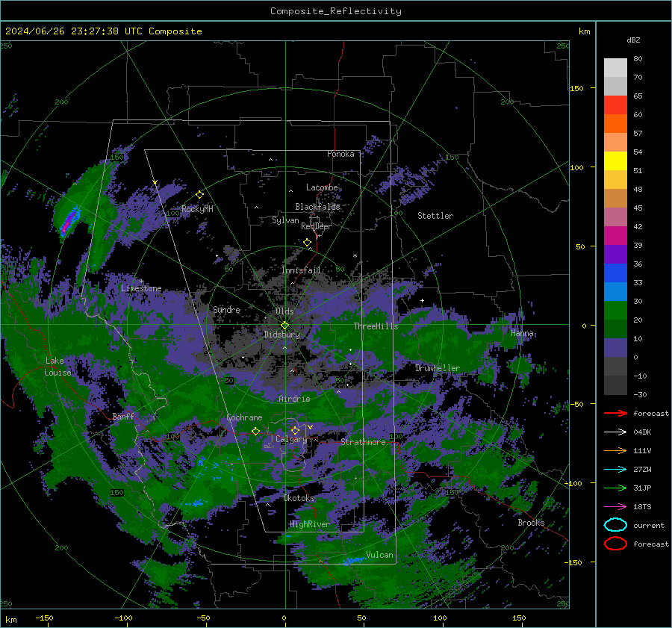Click the Lake Louise map label

(58, 367)
